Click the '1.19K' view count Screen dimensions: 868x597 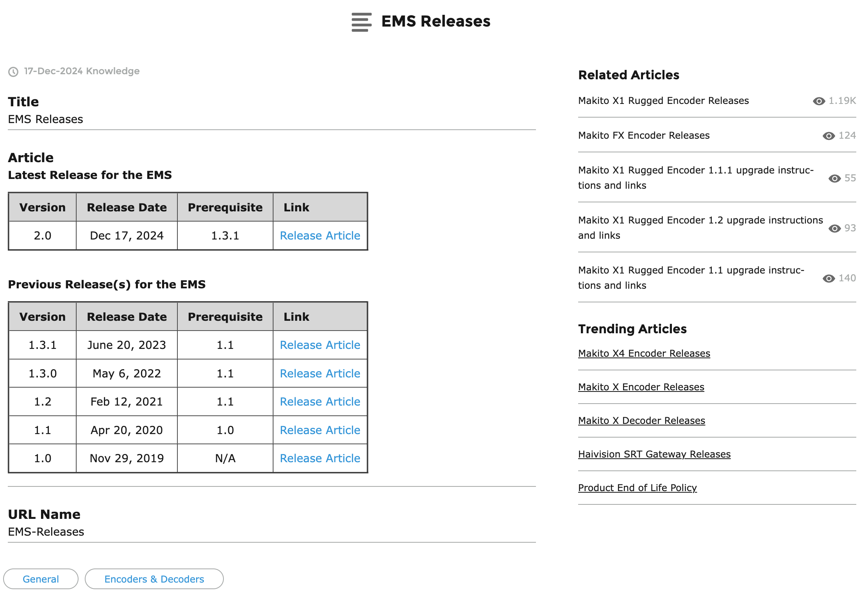point(842,101)
